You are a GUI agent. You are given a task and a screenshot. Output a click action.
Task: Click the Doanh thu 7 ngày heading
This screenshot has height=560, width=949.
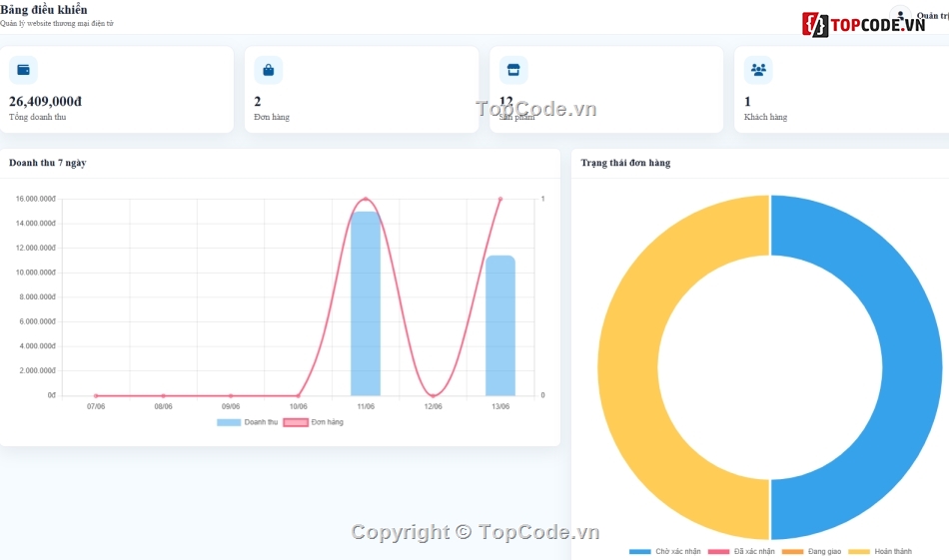[x=48, y=163]
